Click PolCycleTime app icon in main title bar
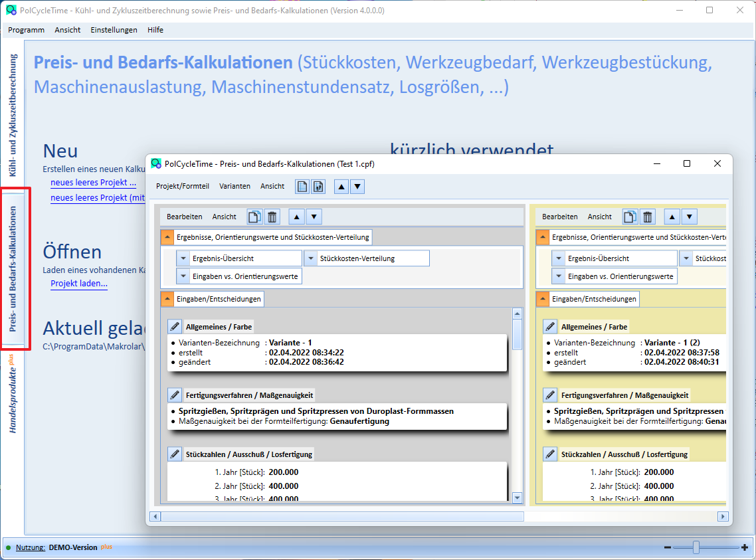 coord(11,10)
